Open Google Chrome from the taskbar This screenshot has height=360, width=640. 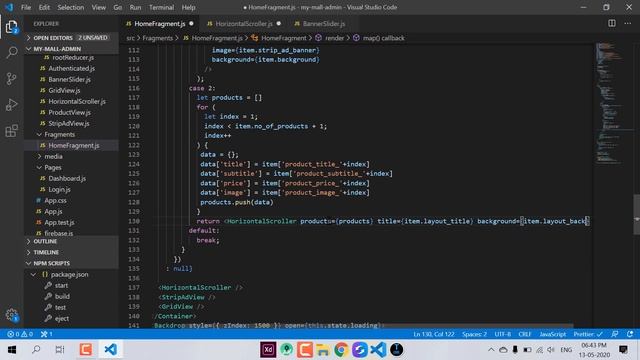coord(341,349)
